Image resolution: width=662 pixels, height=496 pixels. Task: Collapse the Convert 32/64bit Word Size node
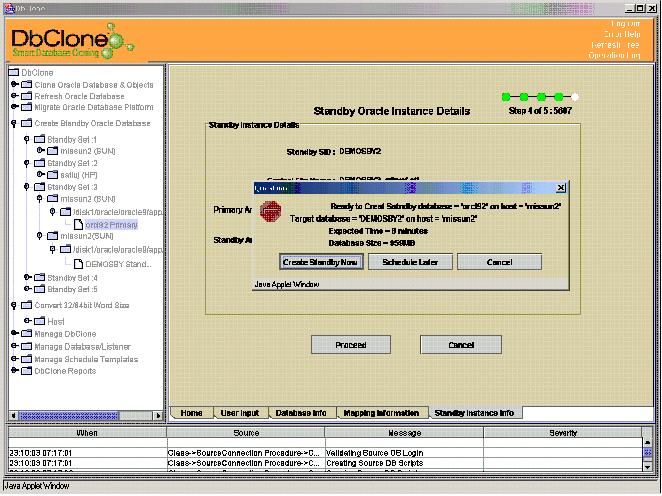14,306
